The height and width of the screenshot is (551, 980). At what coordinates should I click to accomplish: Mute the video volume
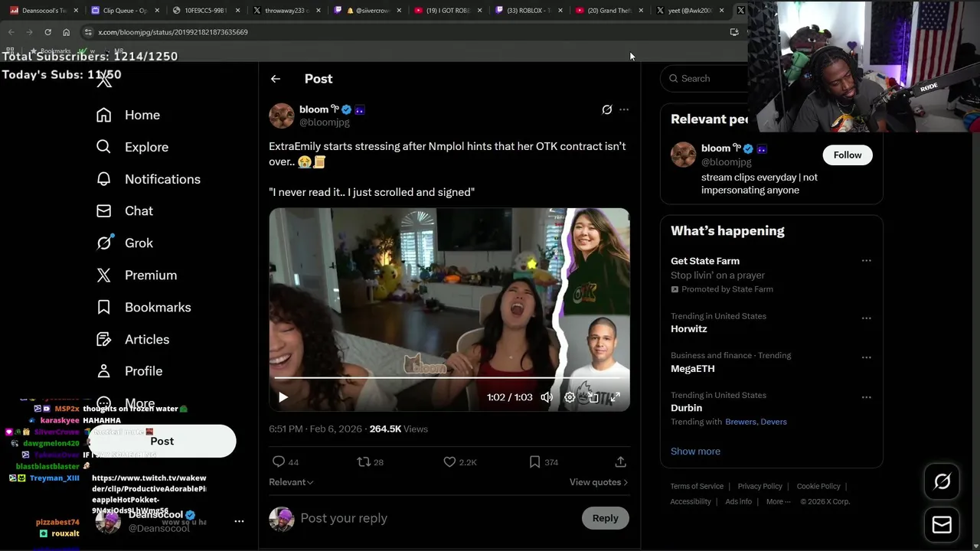[x=547, y=397]
